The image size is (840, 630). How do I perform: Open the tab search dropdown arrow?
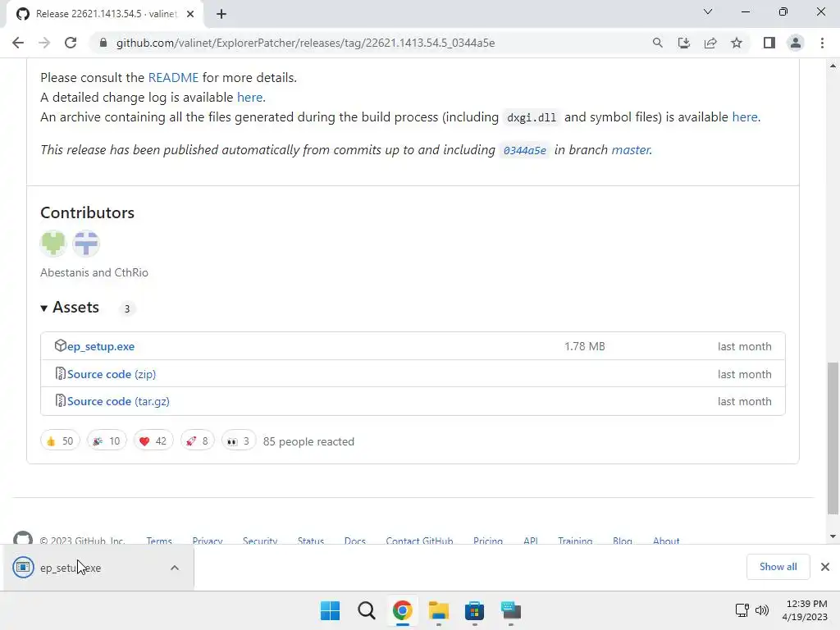point(708,11)
